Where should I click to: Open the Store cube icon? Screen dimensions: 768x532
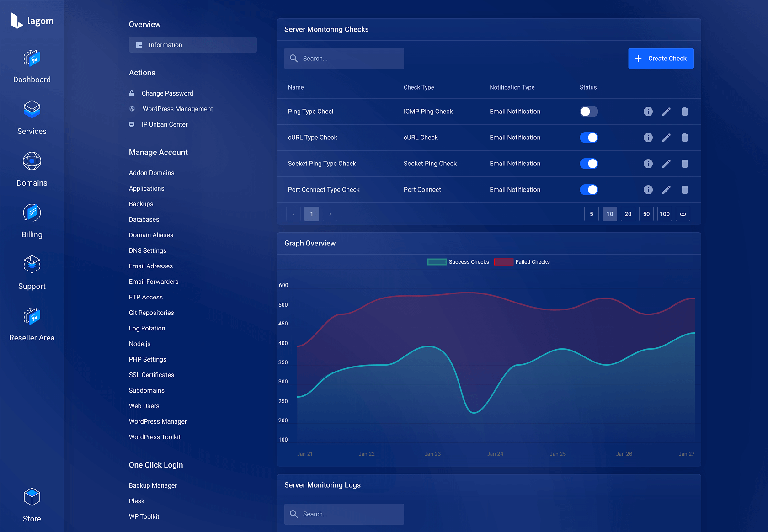point(32,497)
